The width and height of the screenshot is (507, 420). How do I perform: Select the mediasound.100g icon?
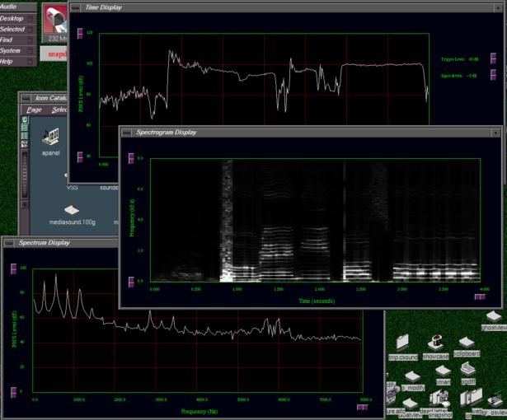[x=72, y=211]
